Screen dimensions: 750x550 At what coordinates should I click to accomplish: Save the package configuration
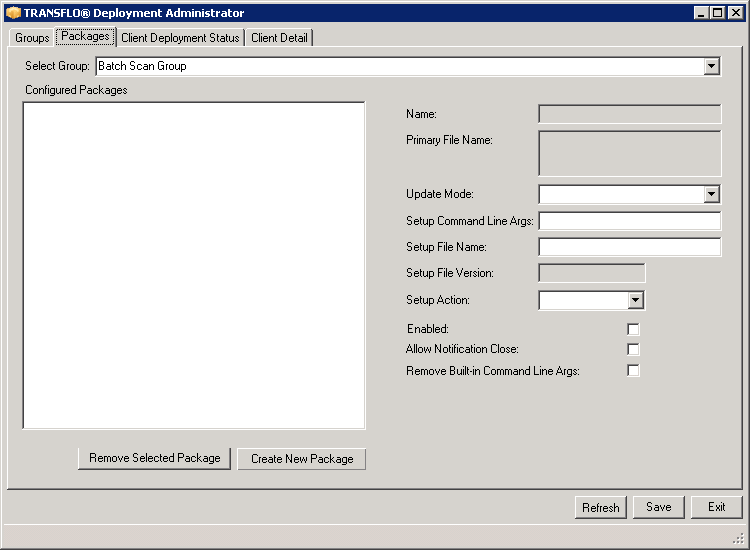[x=659, y=507]
